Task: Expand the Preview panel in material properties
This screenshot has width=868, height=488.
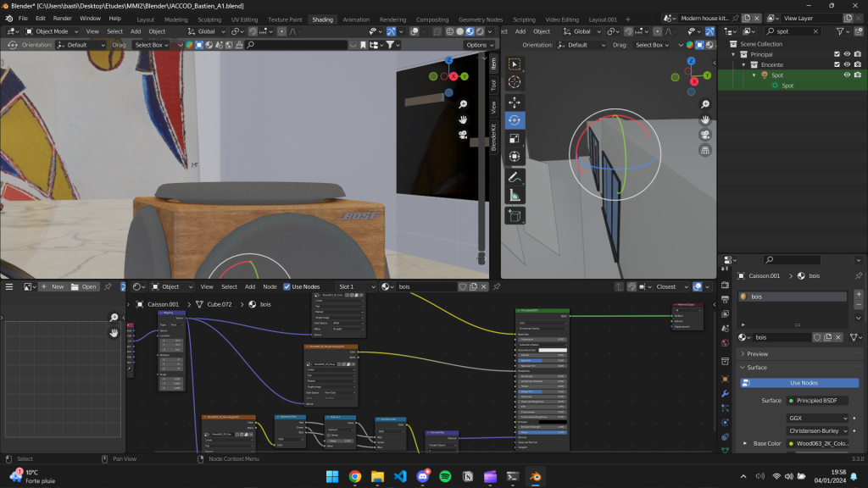Action: pos(757,353)
